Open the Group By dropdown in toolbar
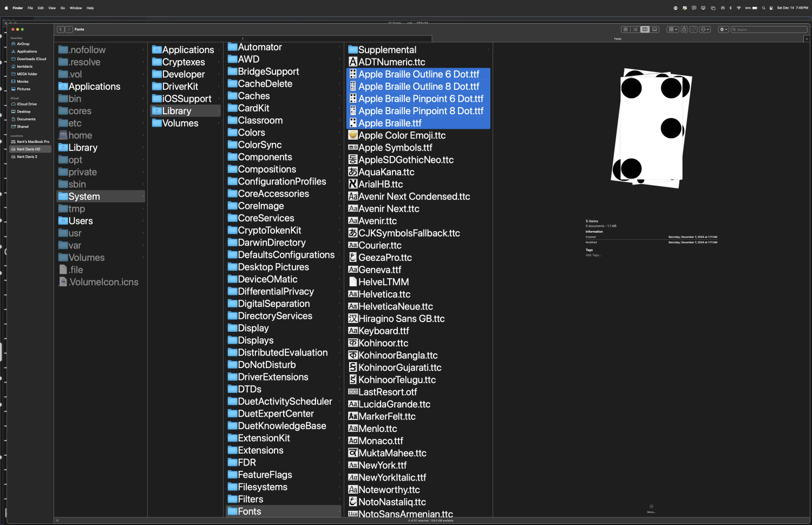Viewport: 812px width, 525px height. tap(673, 29)
